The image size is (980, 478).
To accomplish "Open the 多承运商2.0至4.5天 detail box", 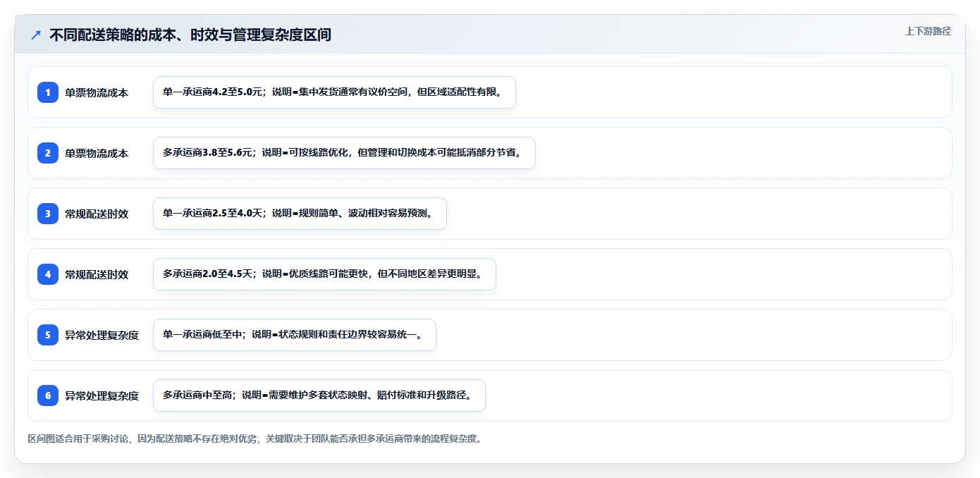I will [324, 274].
